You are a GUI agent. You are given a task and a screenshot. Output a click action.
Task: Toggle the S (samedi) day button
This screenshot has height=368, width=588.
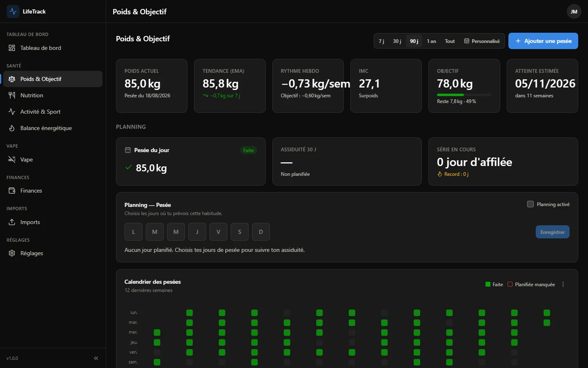240,232
